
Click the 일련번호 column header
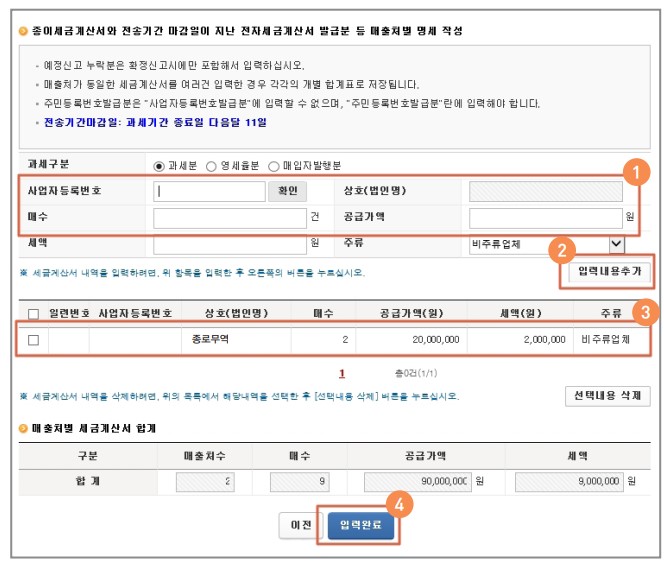(x=69, y=313)
